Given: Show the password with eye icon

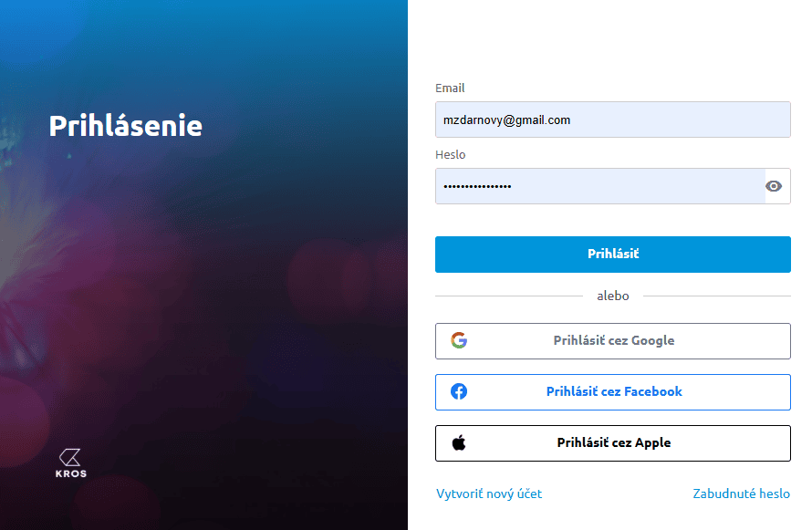Looking at the screenshot, I should click(774, 186).
